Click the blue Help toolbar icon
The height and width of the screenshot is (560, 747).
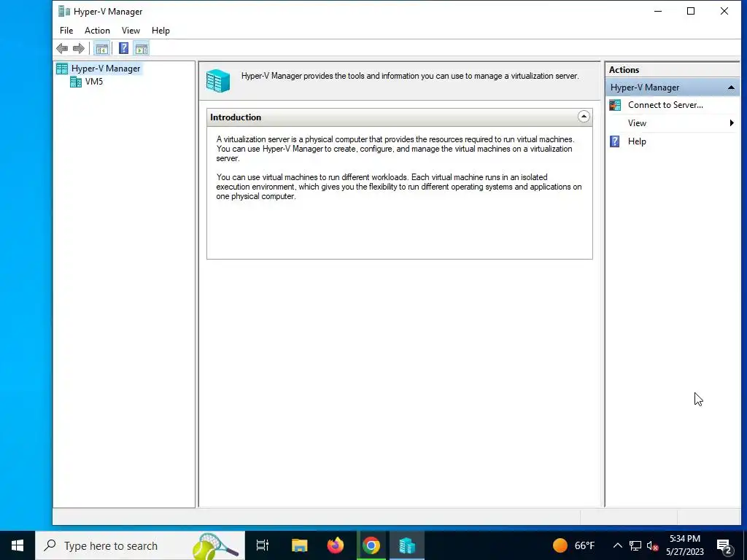123,48
